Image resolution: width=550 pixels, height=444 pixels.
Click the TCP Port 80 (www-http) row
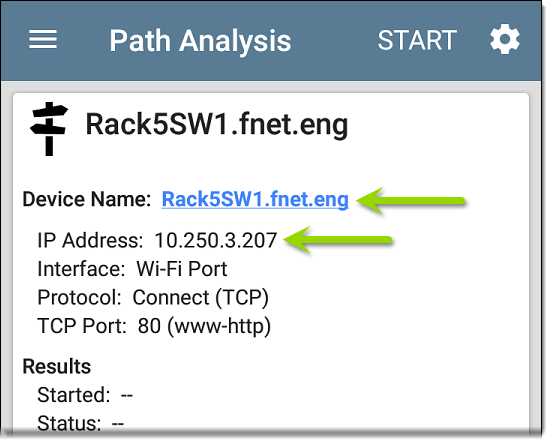(154, 326)
